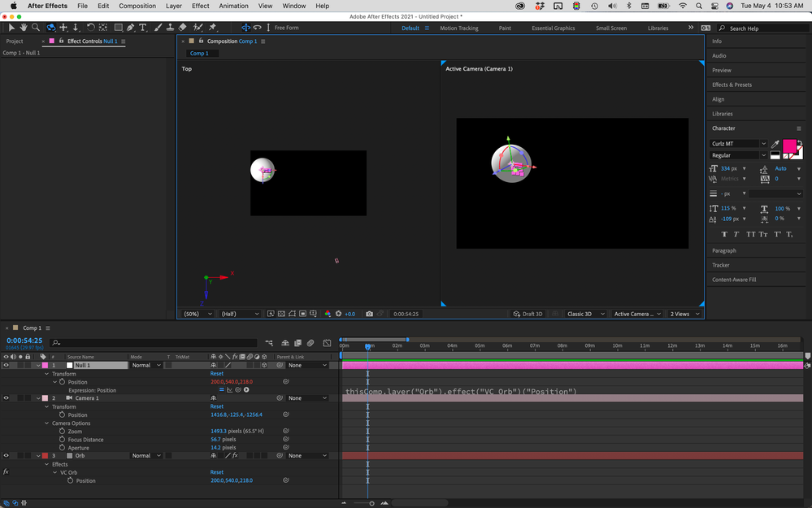Switch to the Motion Tracking workspace
The height and width of the screenshot is (508, 812).
tap(458, 28)
